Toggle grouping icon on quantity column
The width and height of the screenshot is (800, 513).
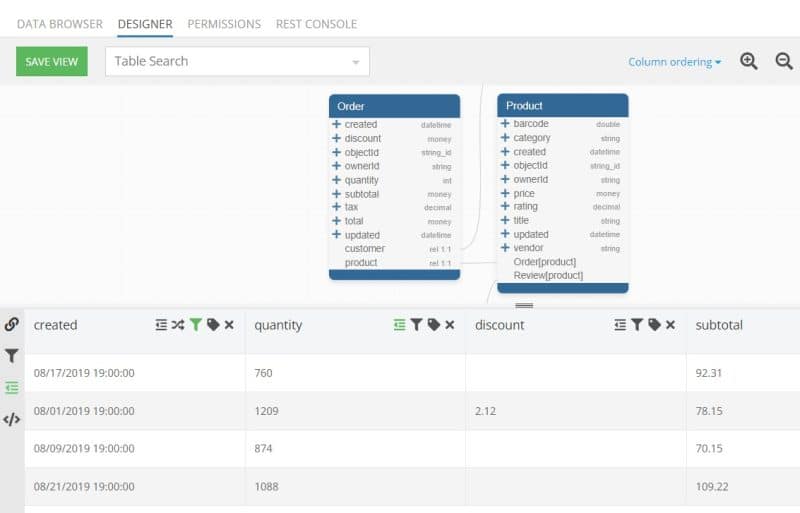point(400,325)
